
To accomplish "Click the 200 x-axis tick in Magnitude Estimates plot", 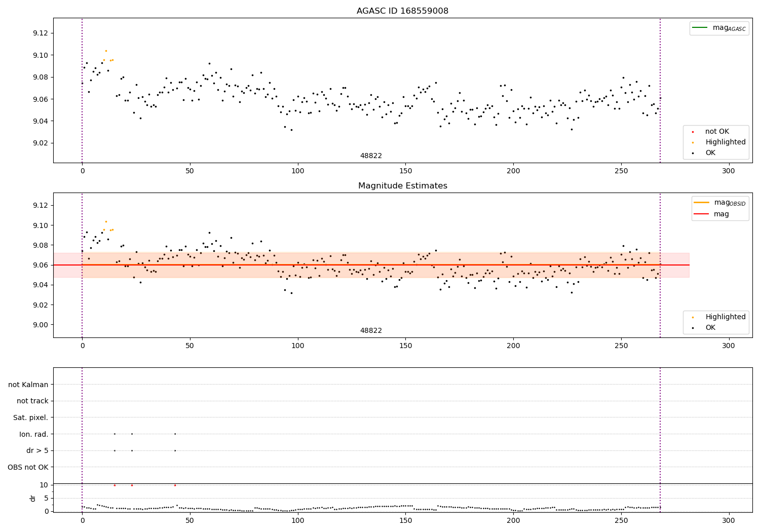I will pyautogui.click(x=513, y=346).
